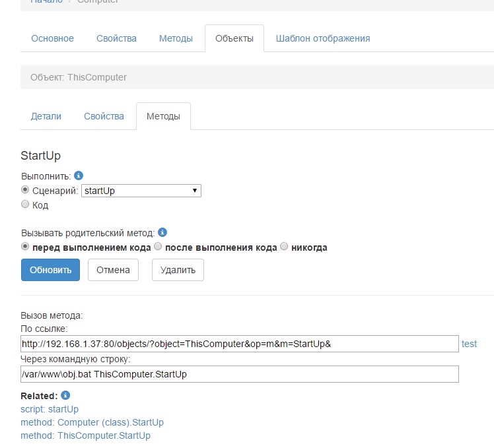Click info icon next to Related heading

(65, 395)
